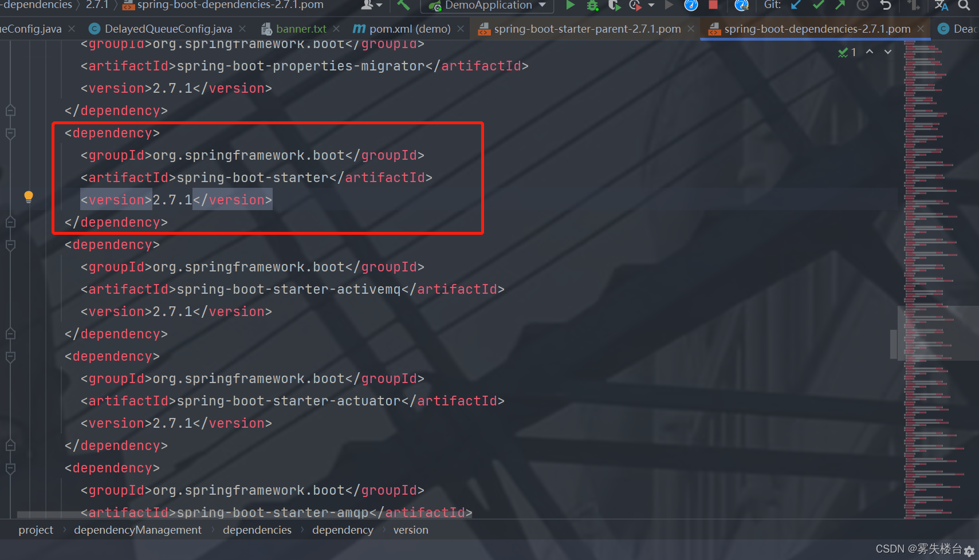Image resolution: width=979 pixels, height=560 pixels.
Task: Switch to banner.txt tab
Action: 301,29
